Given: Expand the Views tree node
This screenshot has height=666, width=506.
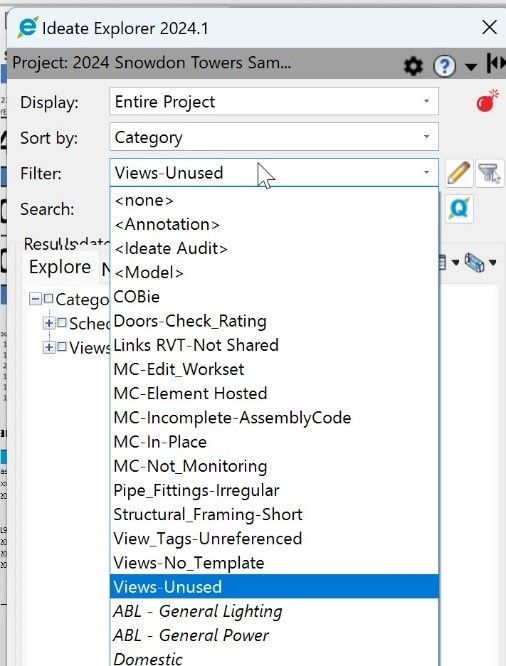Looking at the screenshot, I should 49,347.
